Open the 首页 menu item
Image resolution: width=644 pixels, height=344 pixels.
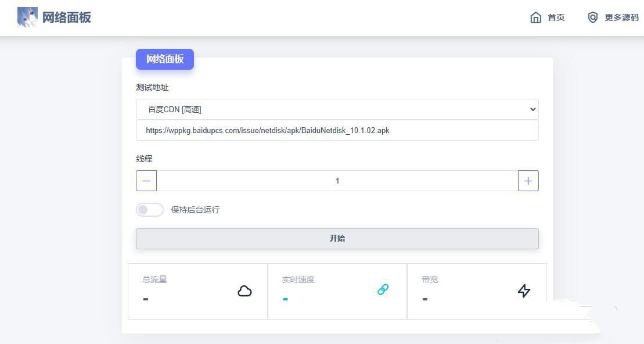coord(556,17)
